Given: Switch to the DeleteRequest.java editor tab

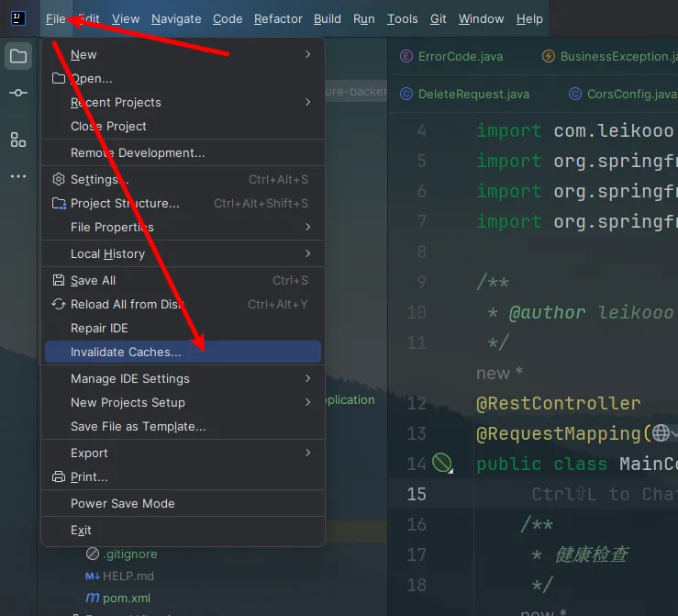Looking at the screenshot, I should (473, 94).
